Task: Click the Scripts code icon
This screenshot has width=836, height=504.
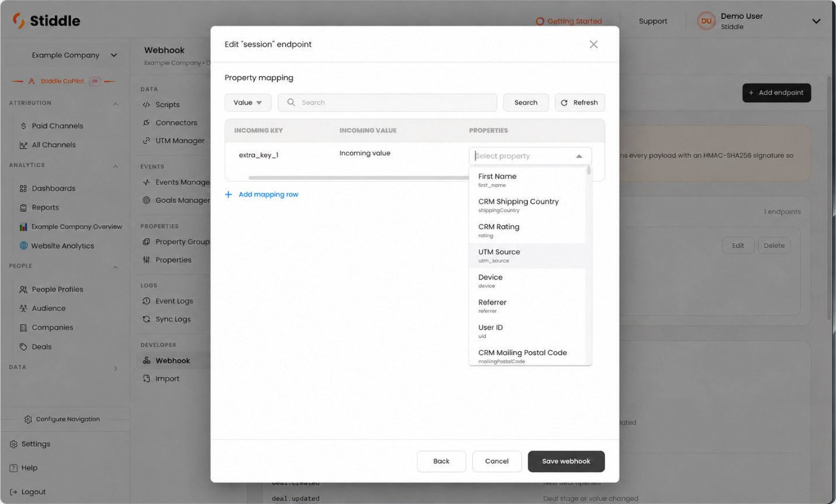Action: coord(146,105)
